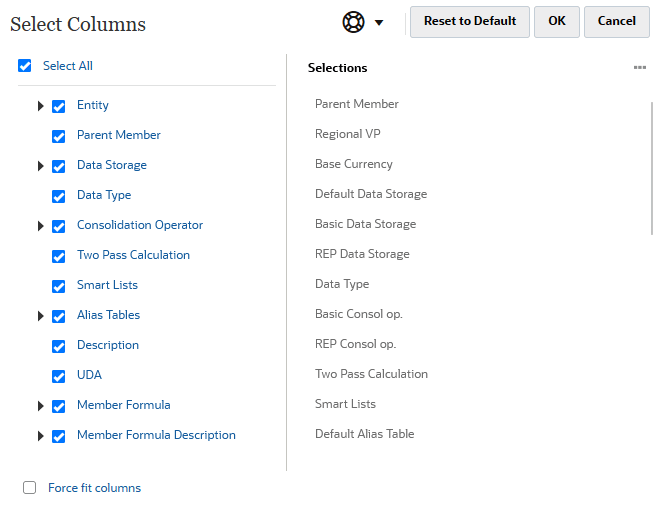This screenshot has height=506, width=660.
Task: Expand the Consolidation Operator node
Action: click(41, 226)
